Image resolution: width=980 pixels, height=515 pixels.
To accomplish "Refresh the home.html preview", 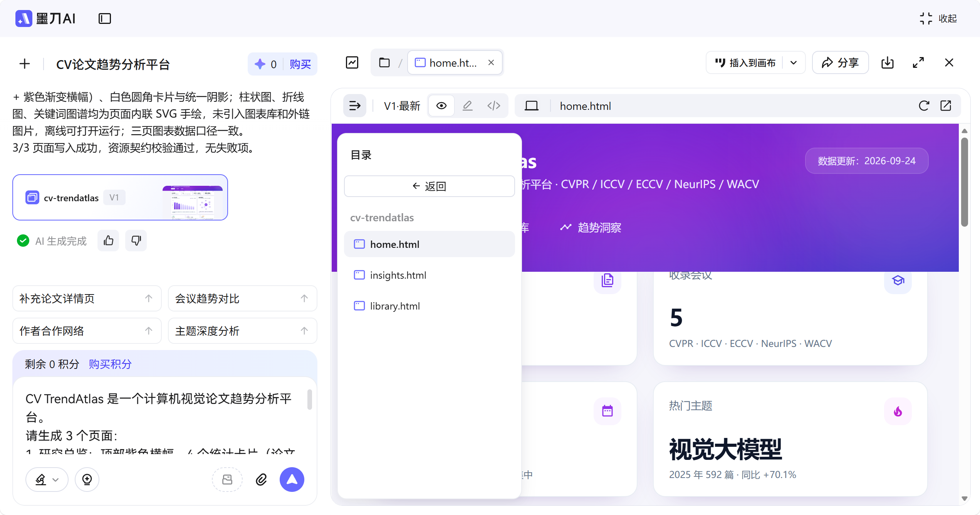I will coord(924,106).
